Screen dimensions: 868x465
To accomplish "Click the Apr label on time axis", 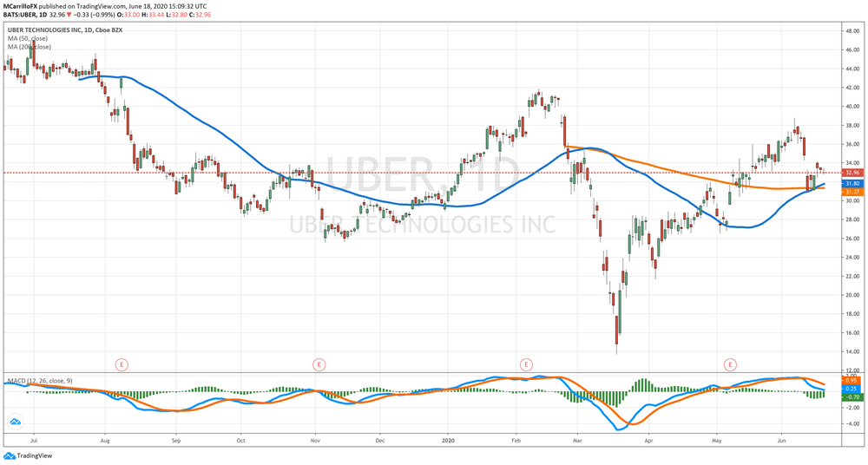I will 648,441.
